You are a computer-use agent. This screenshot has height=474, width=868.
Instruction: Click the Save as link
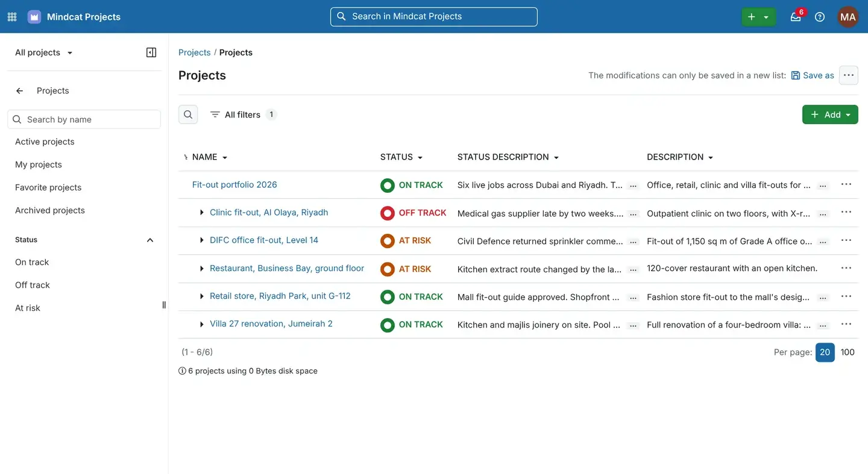pos(813,75)
